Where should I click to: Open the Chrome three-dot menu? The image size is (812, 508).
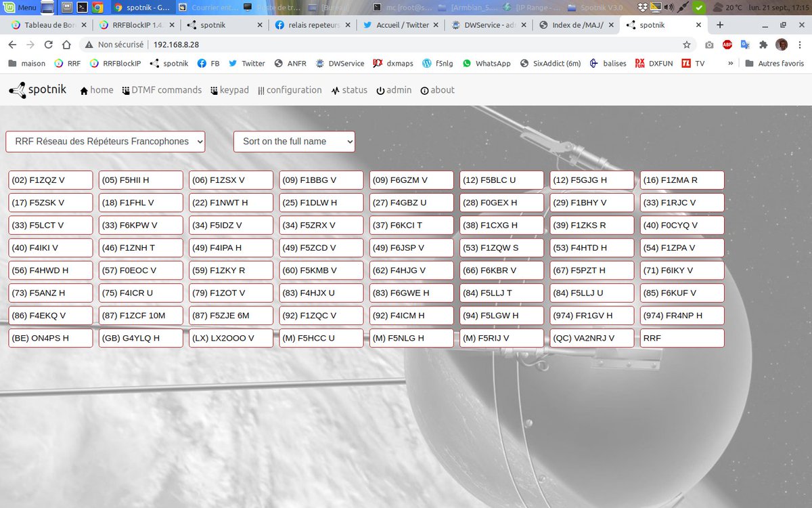click(800, 45)
